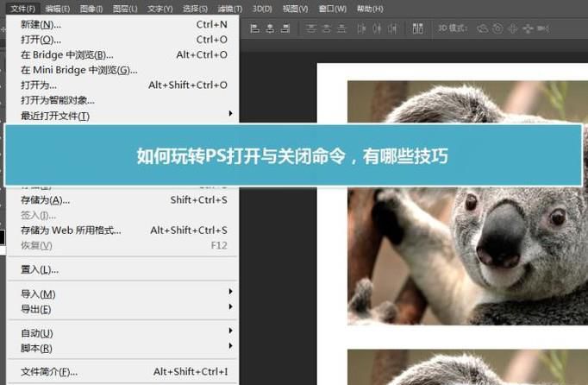Choose 打开为... menu entry
The image size is (588, 385).
122,85
